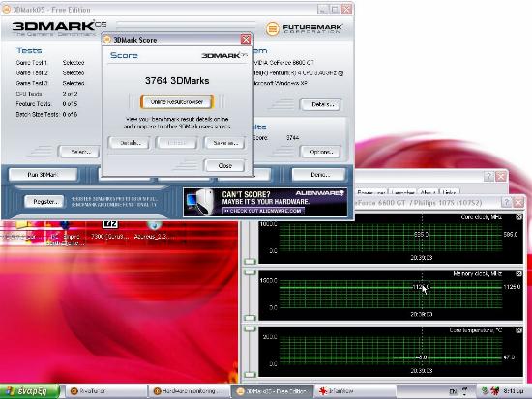This screenshot has width=532, height=399.
Task: Switch to RivaTuner in the taskbar
Action: pyautogui.click(x=105, y=391)
